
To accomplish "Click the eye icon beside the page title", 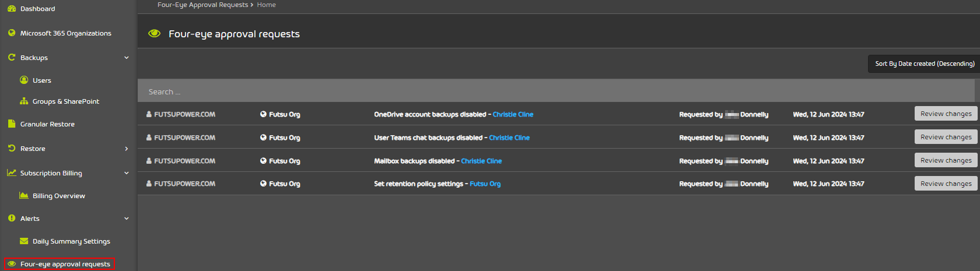I will click(154, 33).
